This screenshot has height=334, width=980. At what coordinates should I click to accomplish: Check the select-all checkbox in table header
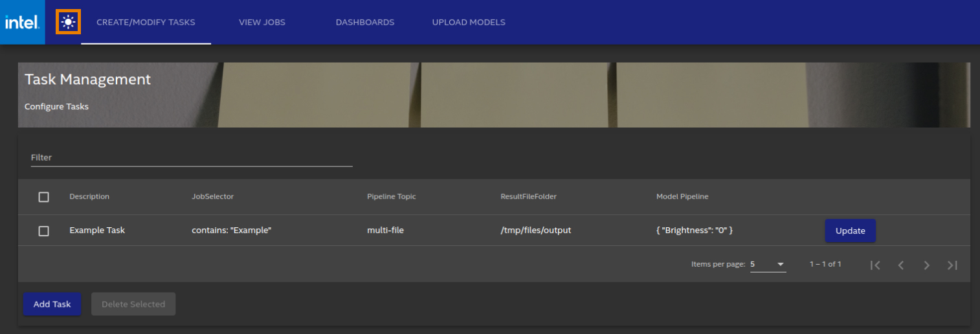[44, 197]
